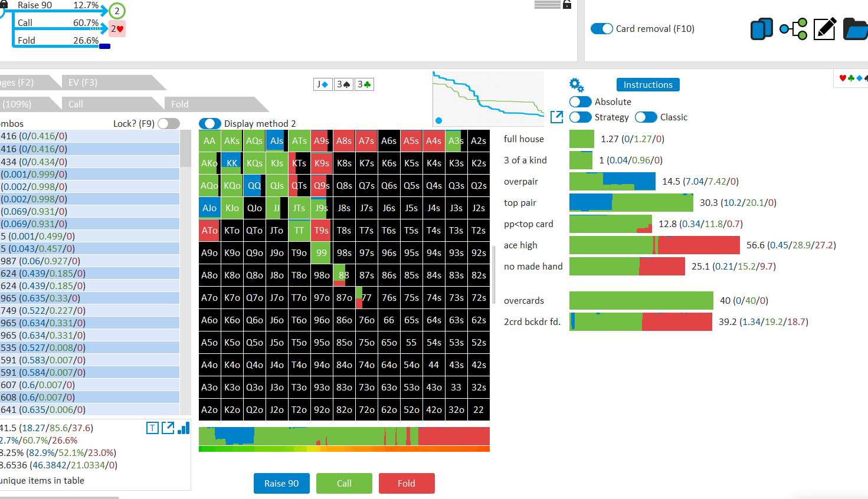Click the T text-view icon
The height and width of the screenshot is (499, 868).
point(152,428)
